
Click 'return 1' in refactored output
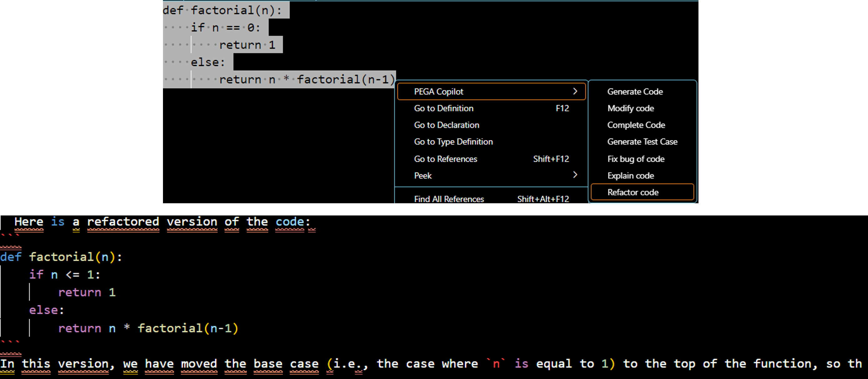click(x=87, y=292)
